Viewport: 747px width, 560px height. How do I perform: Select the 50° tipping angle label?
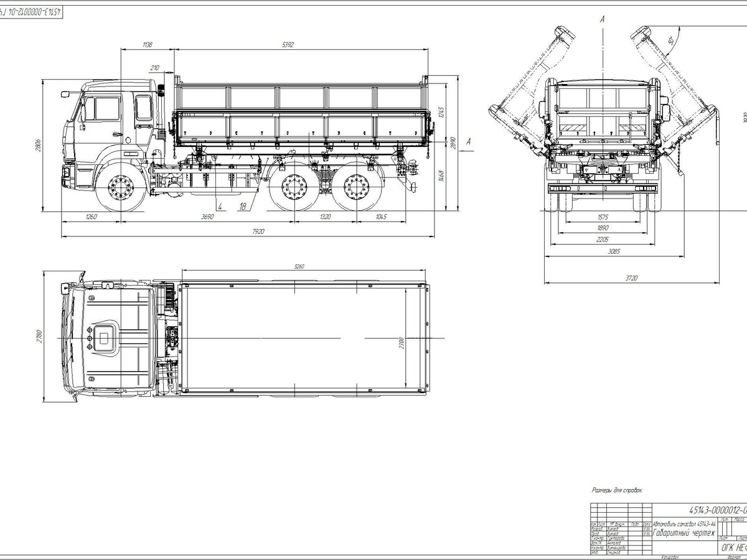pos(671,40)
